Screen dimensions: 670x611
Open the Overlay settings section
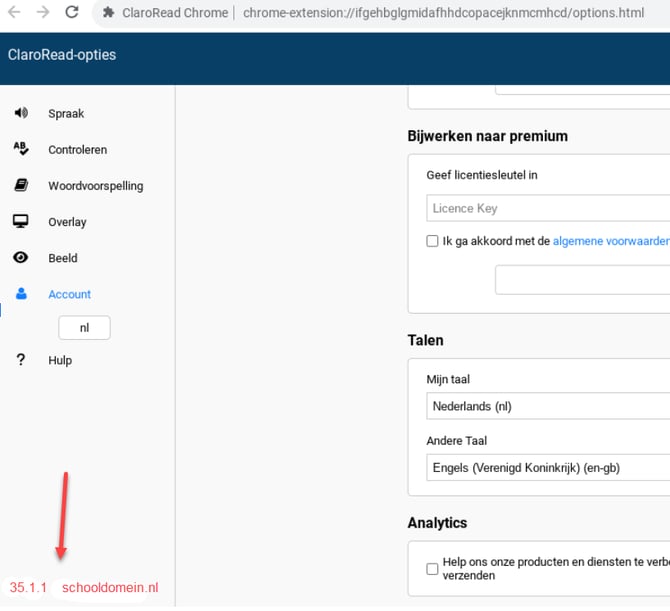click(x=67, y=222)
